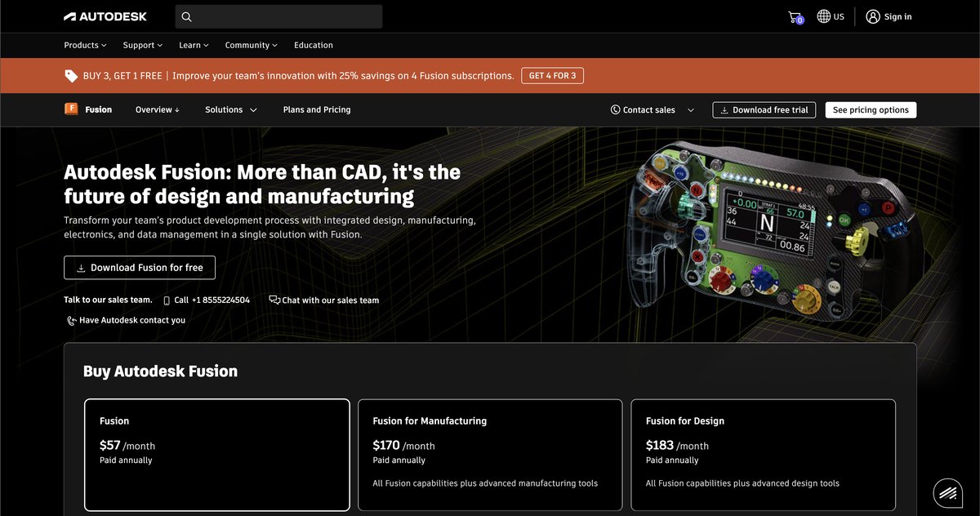Click the chat bubble icon
980x516 pixels.
tap(274, 300)
